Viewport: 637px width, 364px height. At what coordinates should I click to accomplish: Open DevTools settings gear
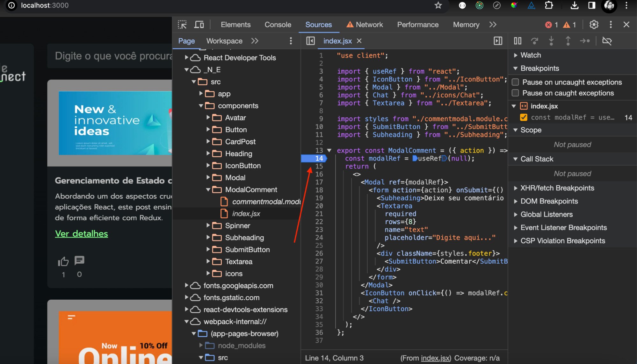594,25
